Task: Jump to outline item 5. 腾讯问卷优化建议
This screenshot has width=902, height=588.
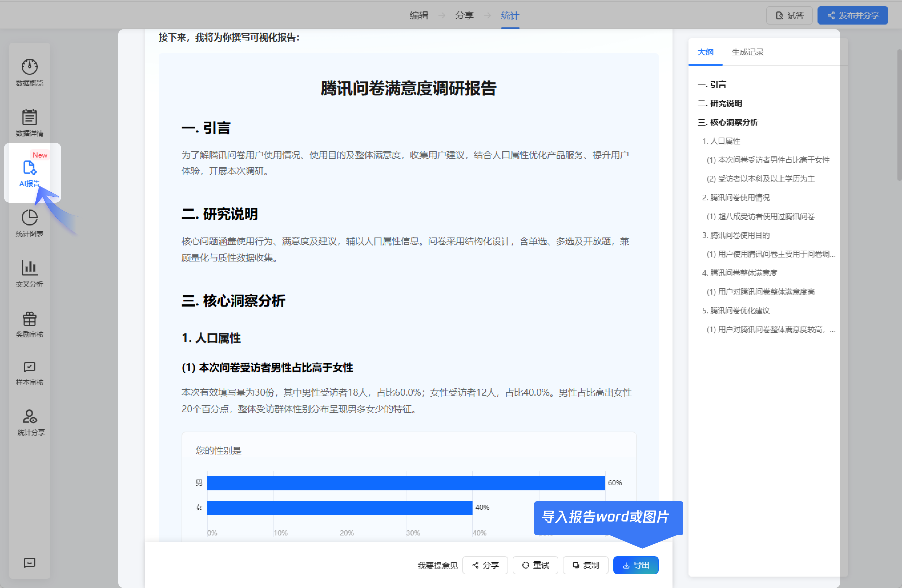Action: tap(736, 311)
